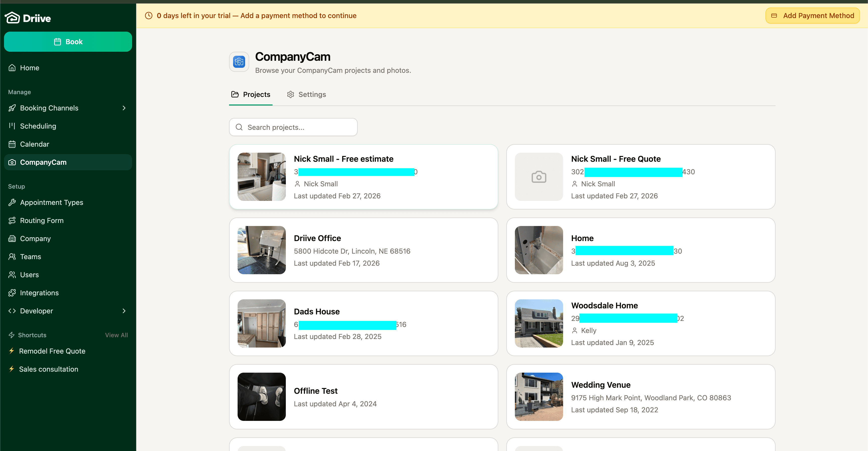Open Company settings via the building icon
This screenshot has height=451, width=868.
click(x=12, y=239)
